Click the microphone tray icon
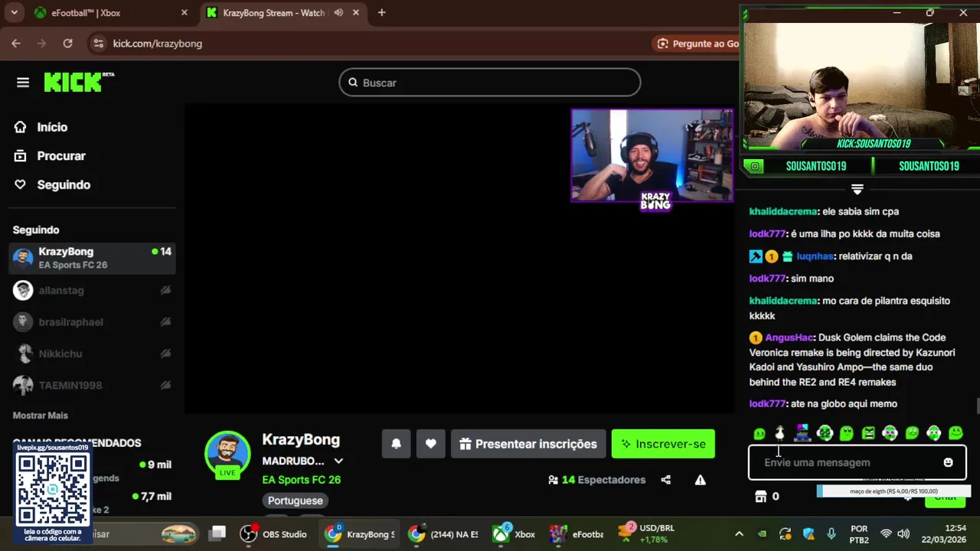980x551 pixels. [831, 534]
